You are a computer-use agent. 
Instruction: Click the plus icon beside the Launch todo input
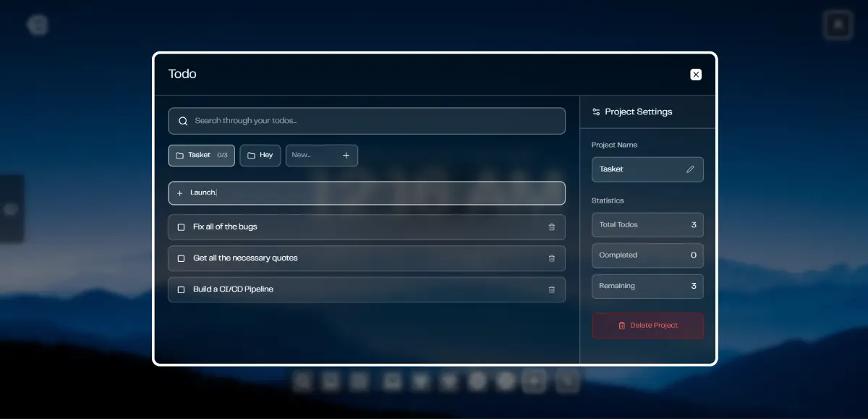pyautogui.click(x=180, y=193)
